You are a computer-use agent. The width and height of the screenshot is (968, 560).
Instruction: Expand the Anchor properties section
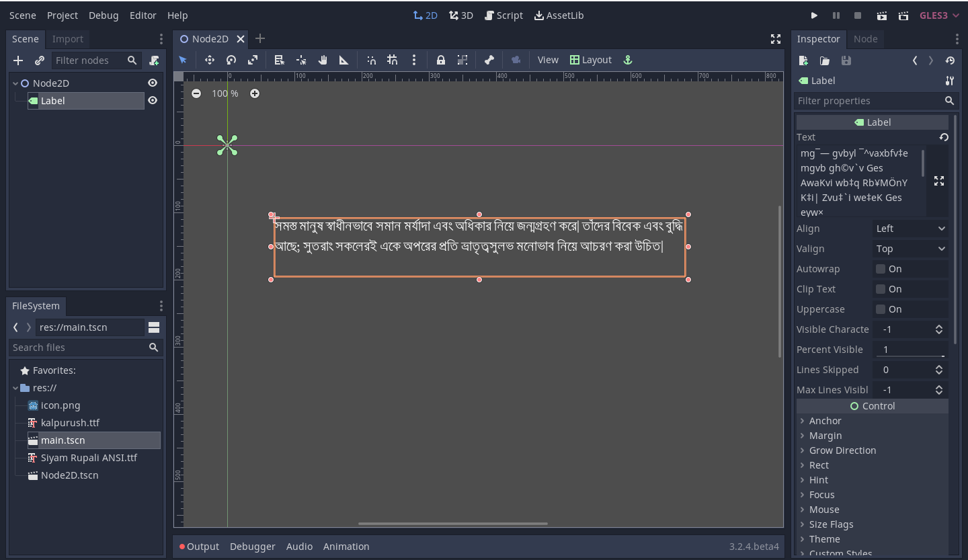[824, 420]
